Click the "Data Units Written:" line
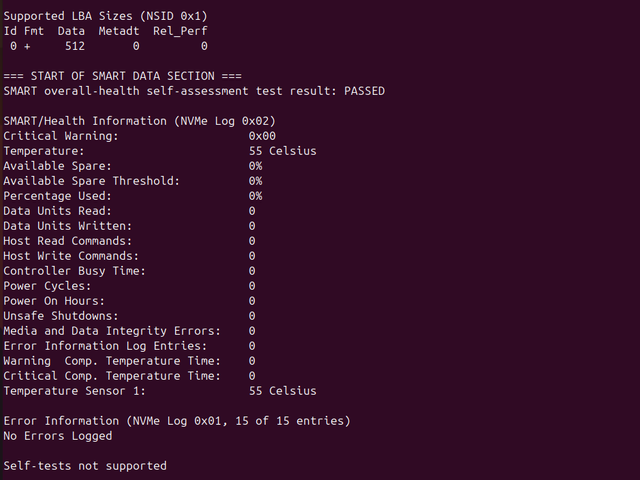The image size is (640, 480). point(68,226)
